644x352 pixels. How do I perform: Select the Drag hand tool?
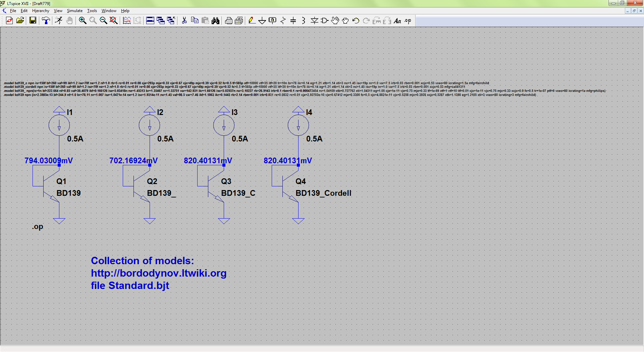(x=345, y=21)
